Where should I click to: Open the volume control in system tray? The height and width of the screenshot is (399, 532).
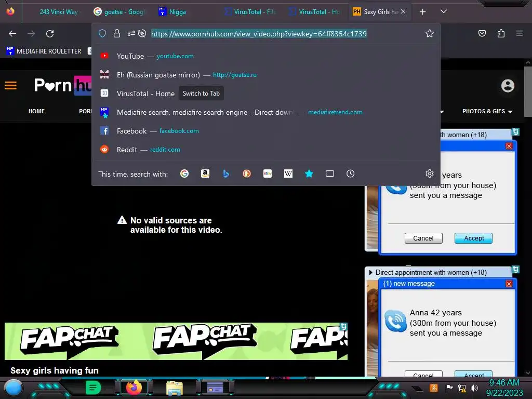474,388
